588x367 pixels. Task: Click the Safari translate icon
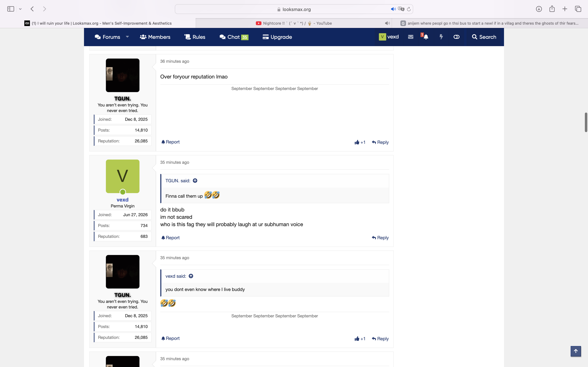tap(401, 9)
